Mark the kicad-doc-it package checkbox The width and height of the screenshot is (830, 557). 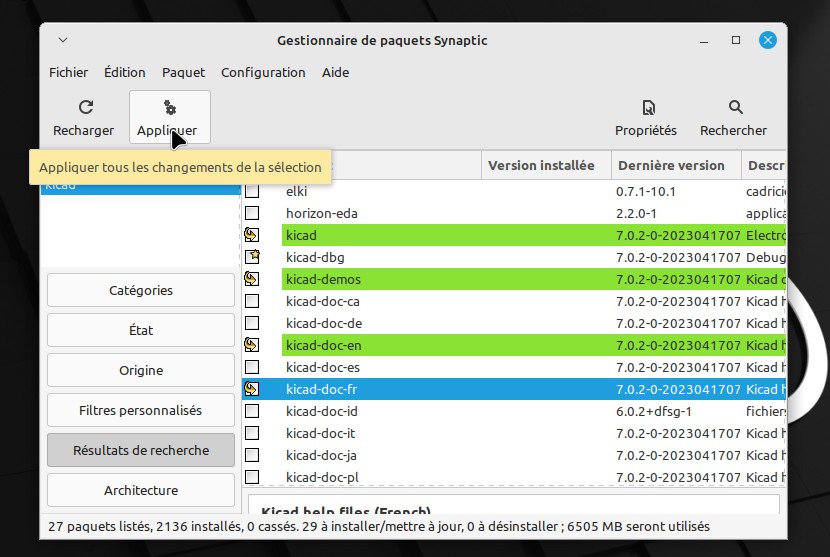pos(252,433)
